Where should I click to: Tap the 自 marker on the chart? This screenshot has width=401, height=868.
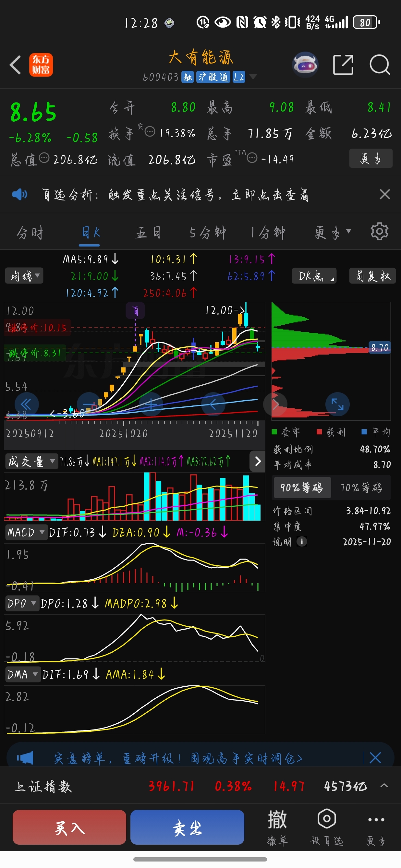(x=135, y=311)
